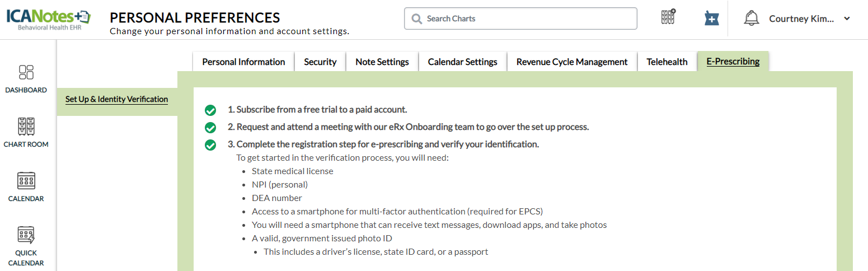
Task: Click the ICANotes logo
Action: coord(48,20)
